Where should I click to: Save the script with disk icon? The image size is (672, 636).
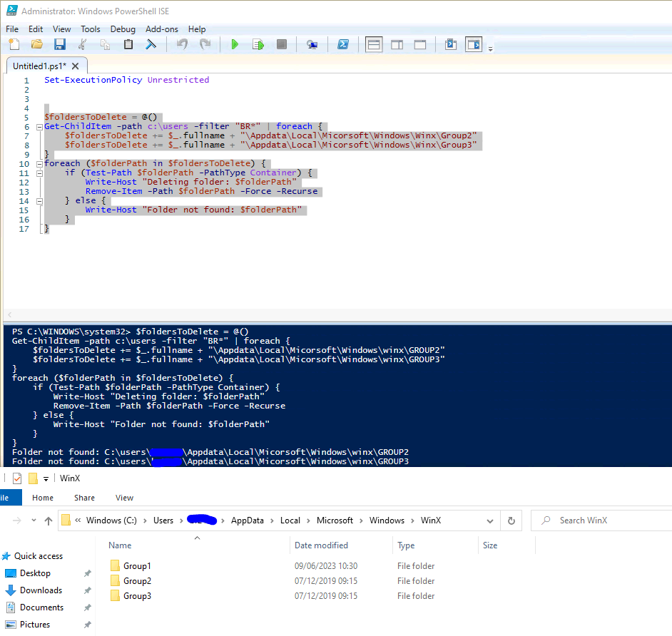(x=60, y=44)
